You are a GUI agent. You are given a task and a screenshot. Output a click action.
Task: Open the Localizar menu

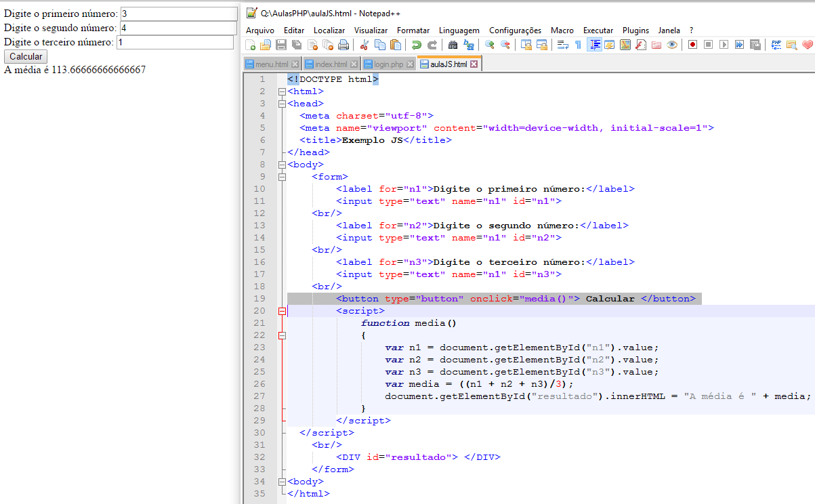[329, 30]
